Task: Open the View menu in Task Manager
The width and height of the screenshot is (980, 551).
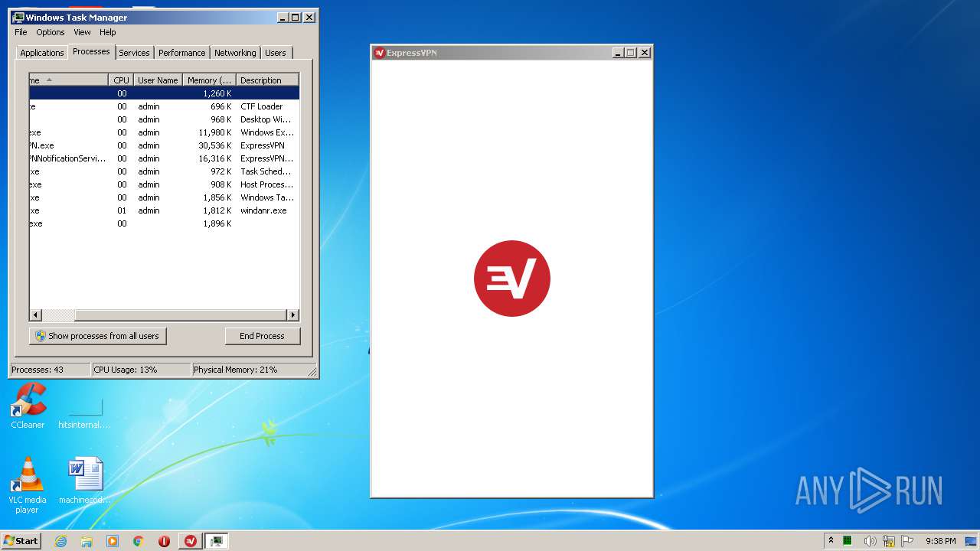Action: (x=82, y=32)
